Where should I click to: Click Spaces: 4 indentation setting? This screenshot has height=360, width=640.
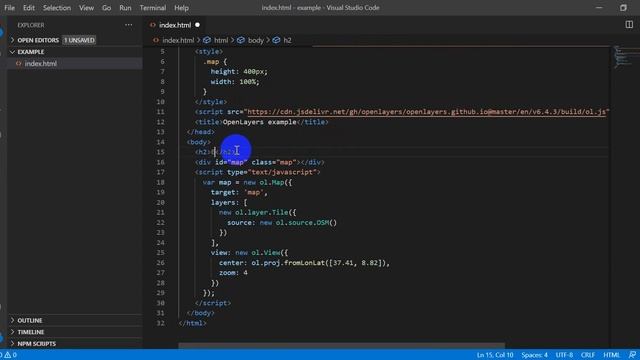(534, 355)
